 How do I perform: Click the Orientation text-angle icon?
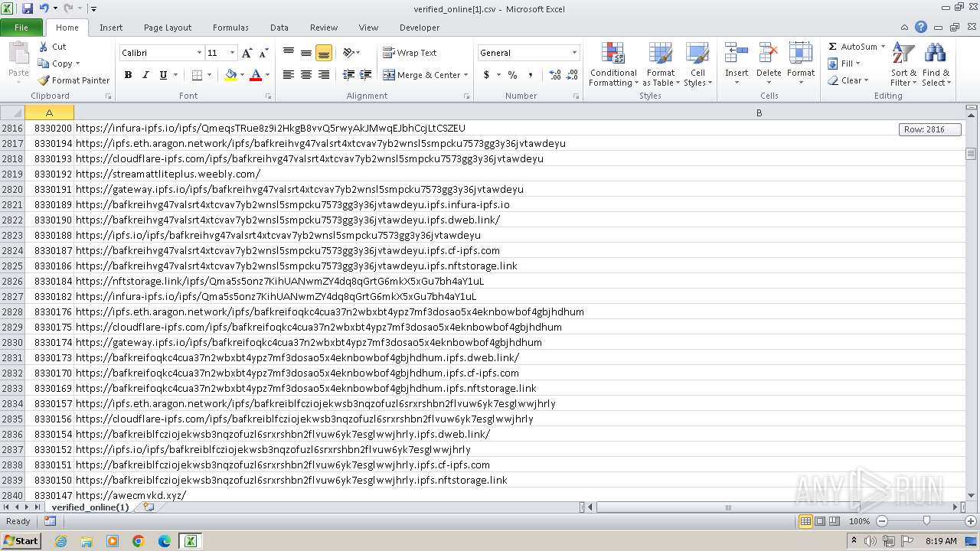click(348, 53)
